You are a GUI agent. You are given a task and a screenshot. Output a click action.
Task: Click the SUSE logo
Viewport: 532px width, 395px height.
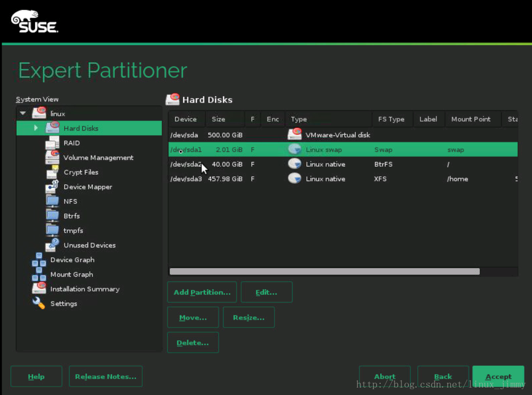(x=35, y=21)
